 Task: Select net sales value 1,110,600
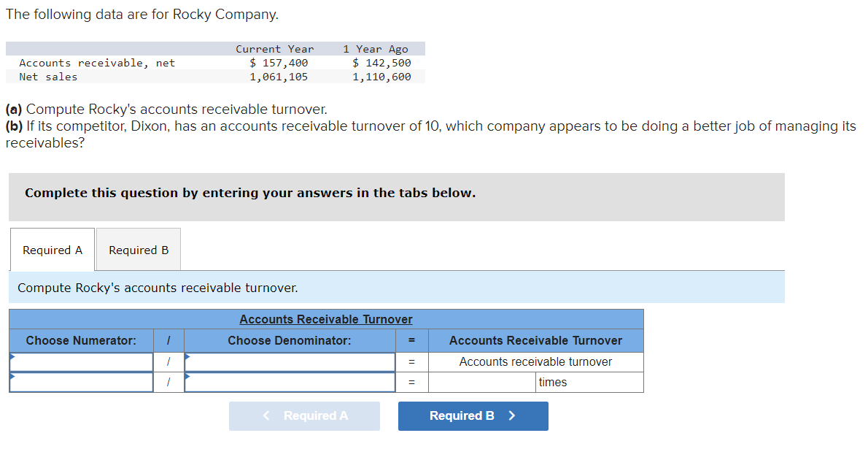coord(382,77)
